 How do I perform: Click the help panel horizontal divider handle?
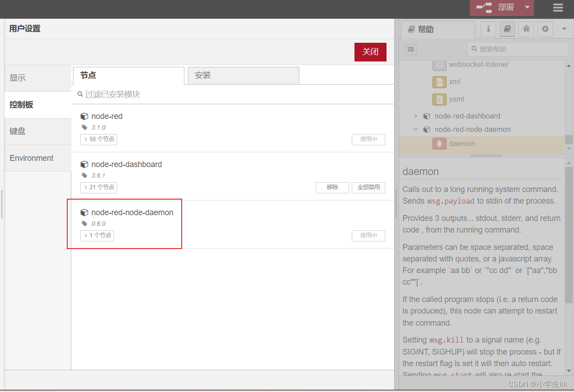[486, 156]
